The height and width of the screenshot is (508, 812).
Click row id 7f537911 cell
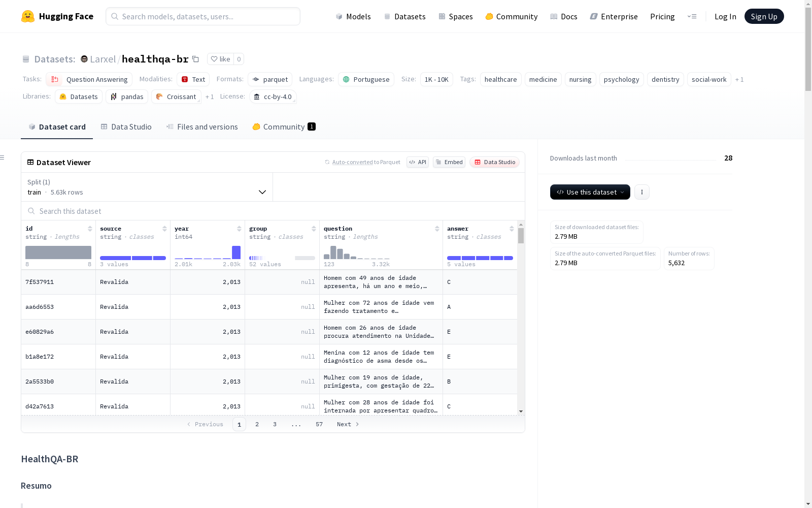click(58, 282)
